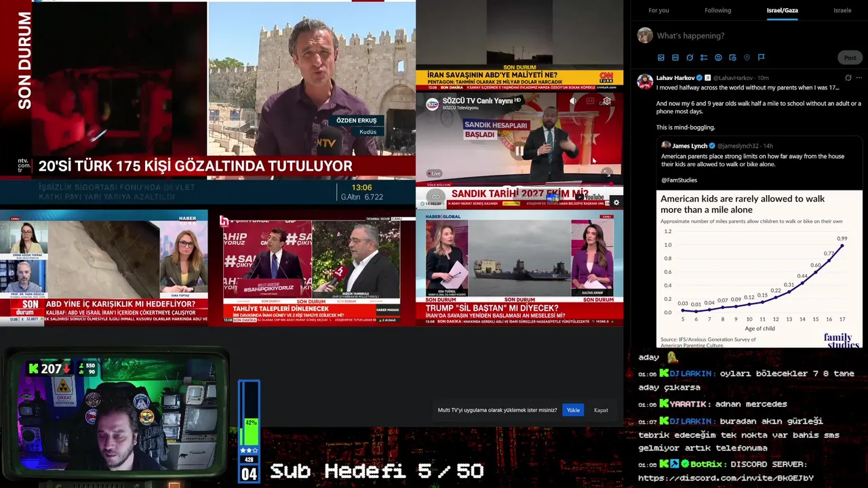The width and height of the screenshot is (868, 488).
Task: Open the more options menu on Lahav Harkov's post
Action: coord(859,78)
